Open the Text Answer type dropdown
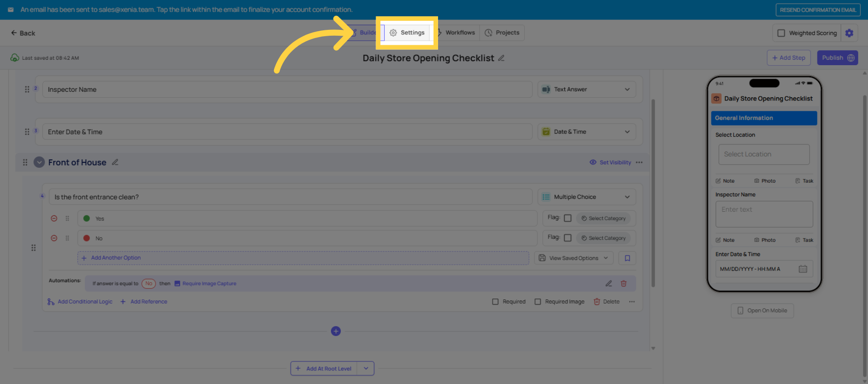Screen dimensions: 868x384 coord(586,90)
